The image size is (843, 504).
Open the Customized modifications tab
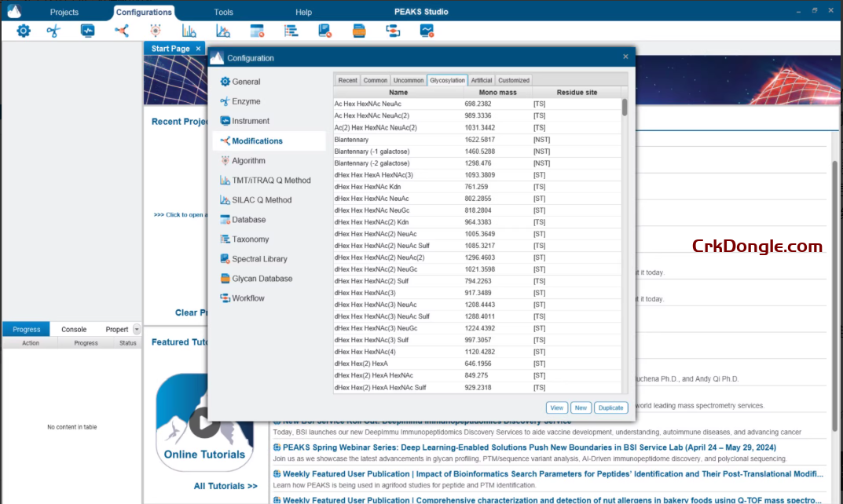coord(514,79)
